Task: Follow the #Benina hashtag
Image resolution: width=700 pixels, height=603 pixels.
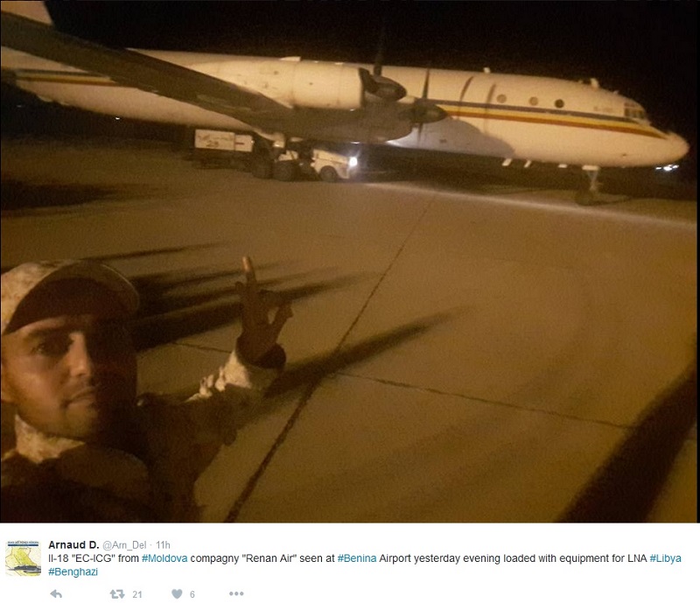Action: click(357, 558)
